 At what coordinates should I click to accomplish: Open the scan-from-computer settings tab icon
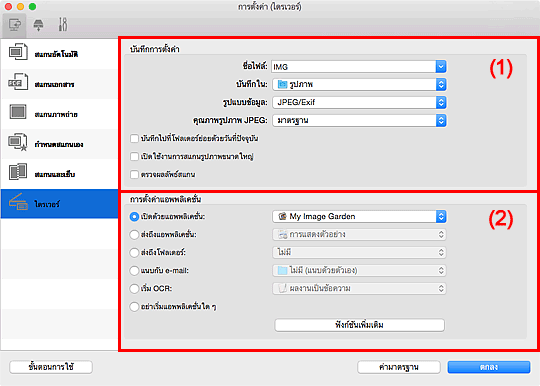click(14, 25)
